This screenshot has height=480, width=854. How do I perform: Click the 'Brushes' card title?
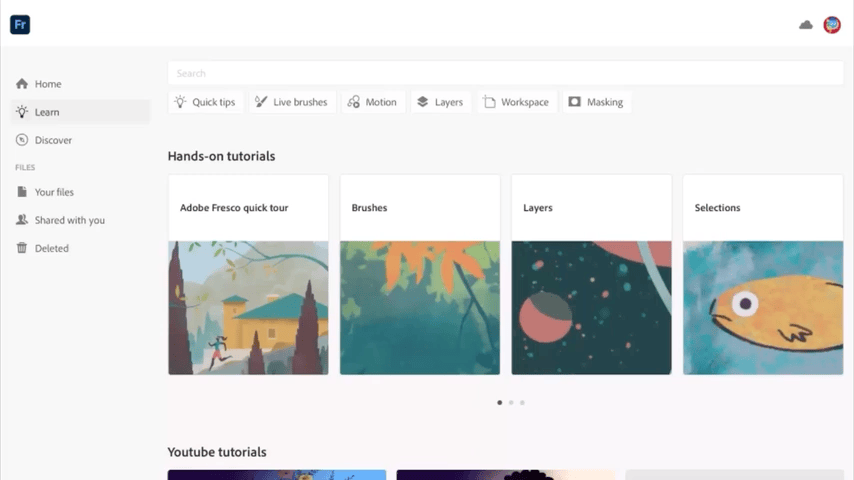pos(369,208)
